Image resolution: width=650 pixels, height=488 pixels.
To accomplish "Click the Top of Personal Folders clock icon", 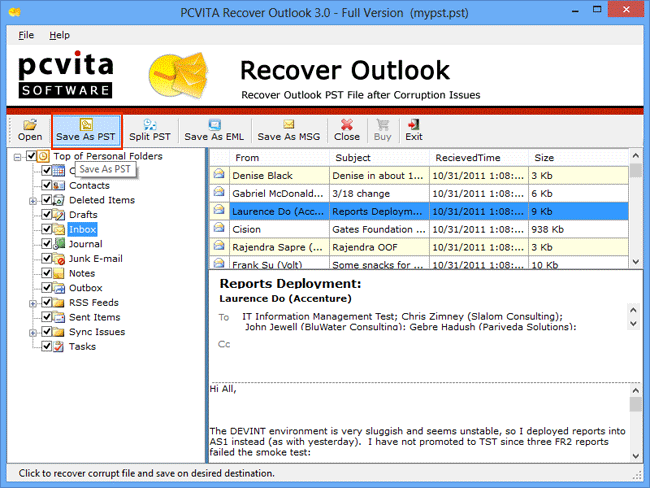I will [x=43, y=156].
